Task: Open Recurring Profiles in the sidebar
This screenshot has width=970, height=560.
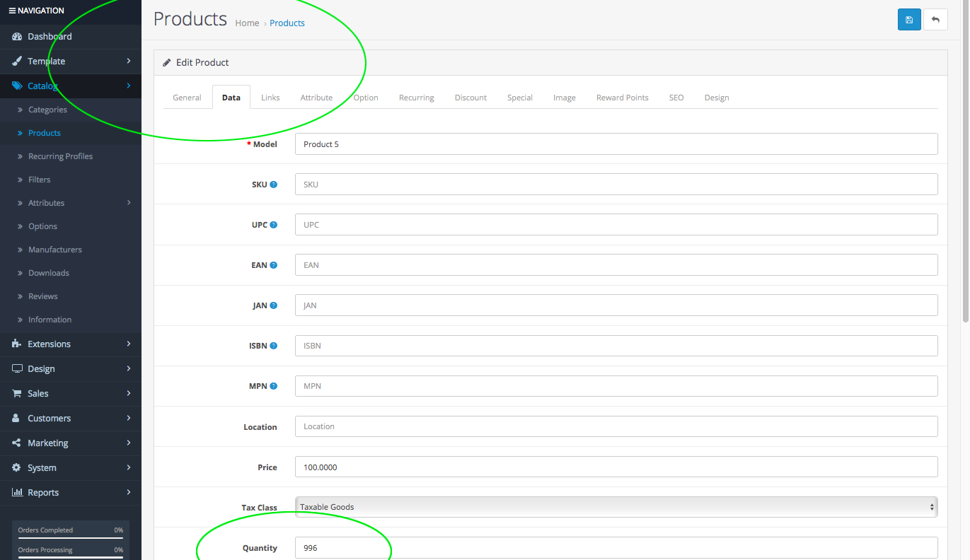Action: 71,156
